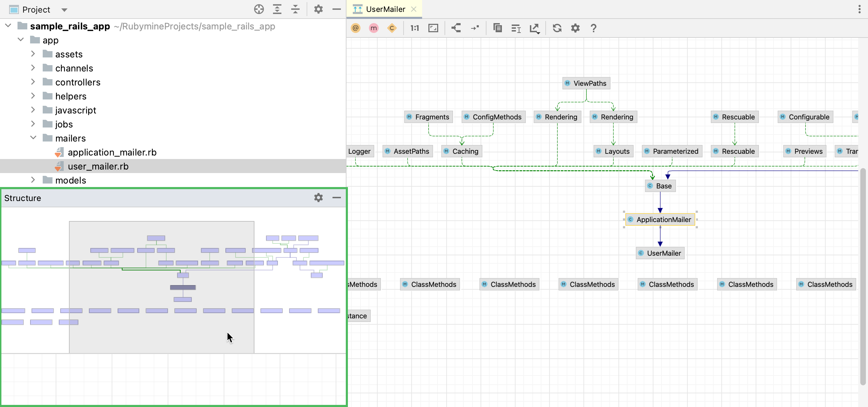Open the three-dot options menu
Viewport: 868px width, 407px height.
pyautogui.click(x=860, y=9)
